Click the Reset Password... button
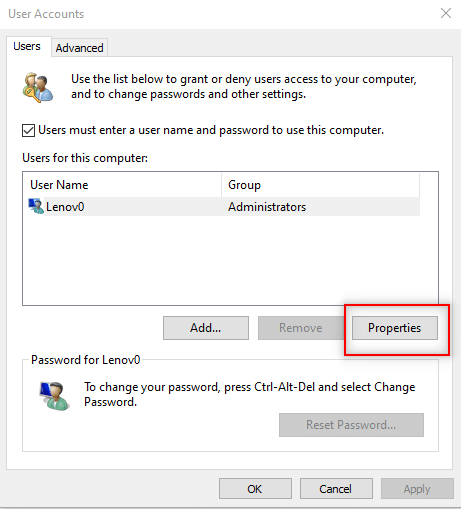 coord(351,425)
